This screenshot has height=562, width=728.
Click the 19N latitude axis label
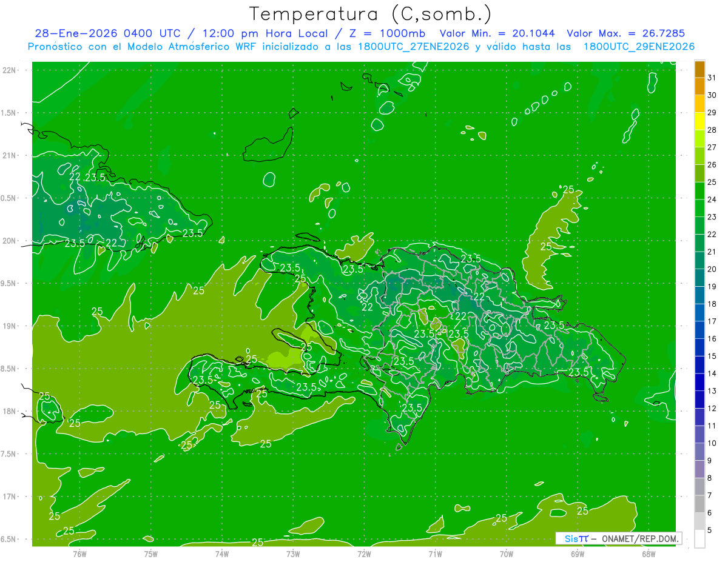[x=10, y=326]
